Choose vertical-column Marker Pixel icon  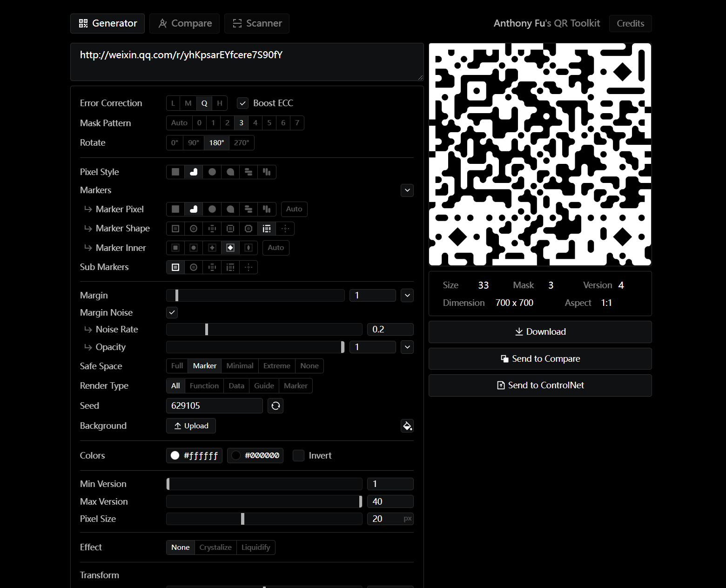coord(267,209)
